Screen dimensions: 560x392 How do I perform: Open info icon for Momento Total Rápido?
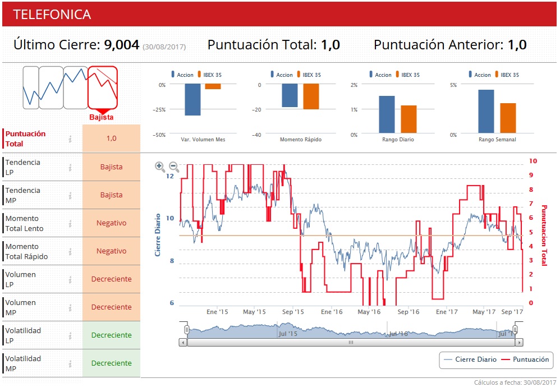pos(70,251)
